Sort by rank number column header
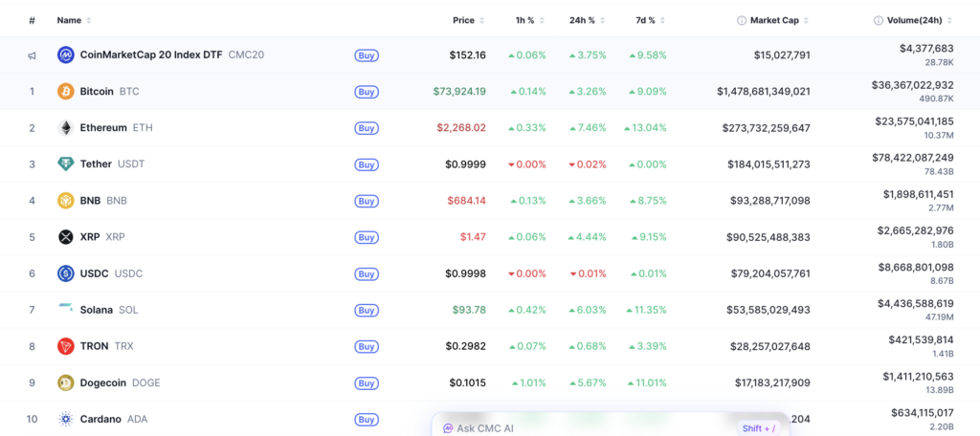 point(32,21)
